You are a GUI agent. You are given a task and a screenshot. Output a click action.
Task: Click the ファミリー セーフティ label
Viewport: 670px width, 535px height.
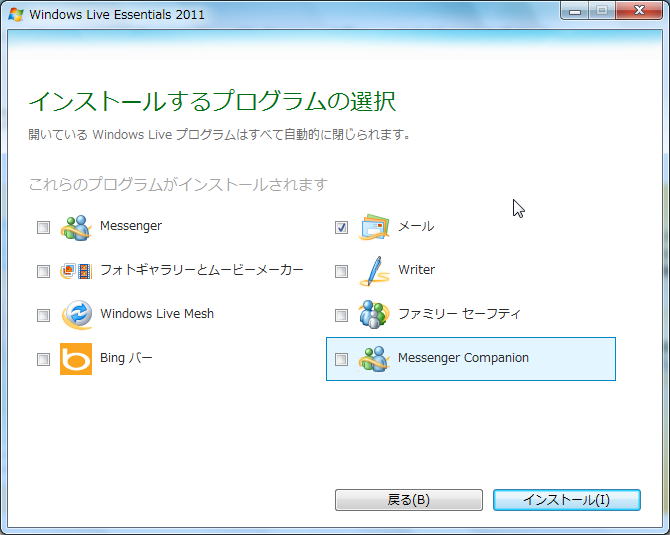459,314
